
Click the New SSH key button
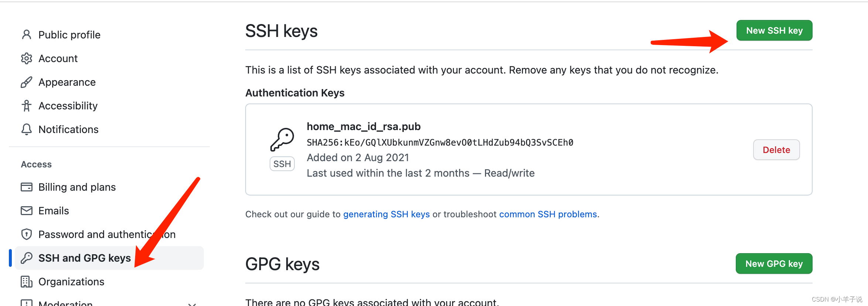[x=774, y=30]
